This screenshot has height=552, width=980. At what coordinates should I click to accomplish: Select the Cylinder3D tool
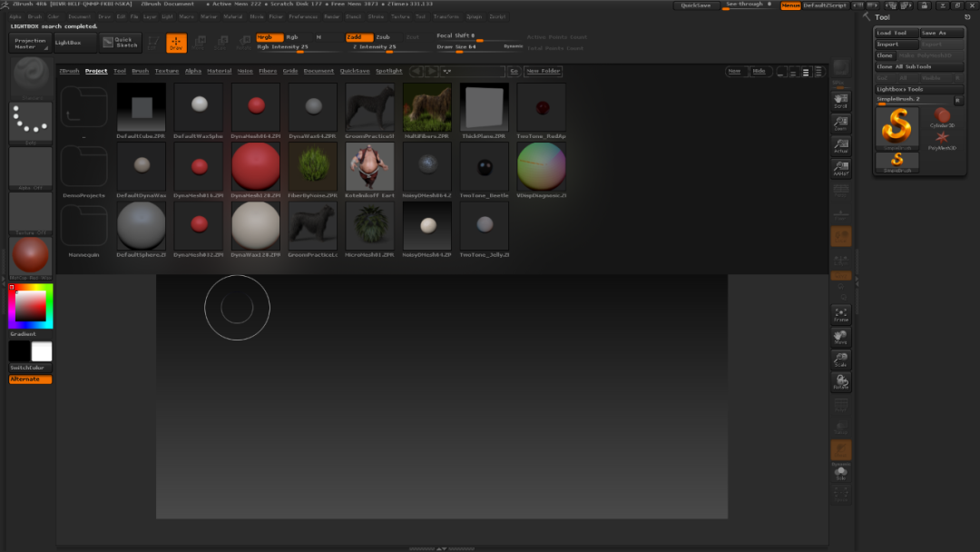pyautogui.click(x=942, y=117)
